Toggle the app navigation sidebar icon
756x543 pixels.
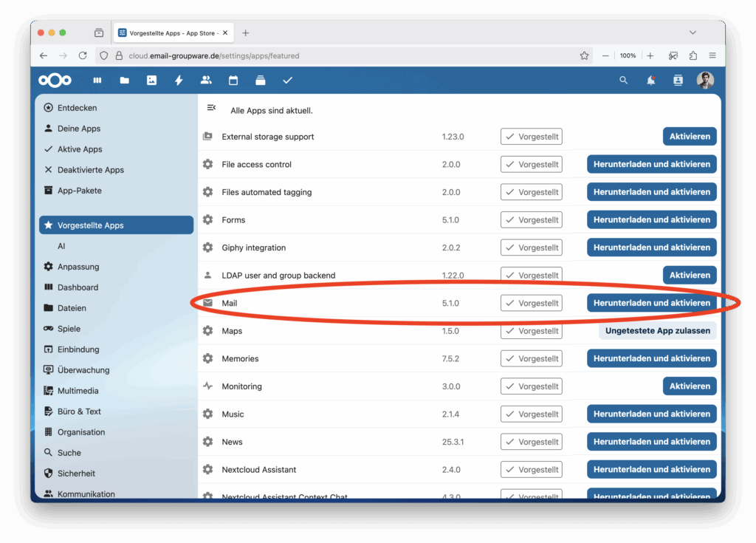211,108
